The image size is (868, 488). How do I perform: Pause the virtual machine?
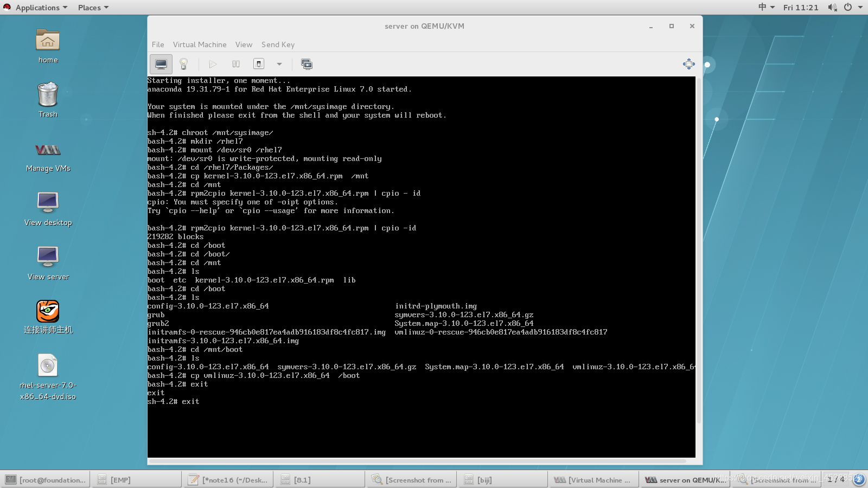click(x=236, y=64)
